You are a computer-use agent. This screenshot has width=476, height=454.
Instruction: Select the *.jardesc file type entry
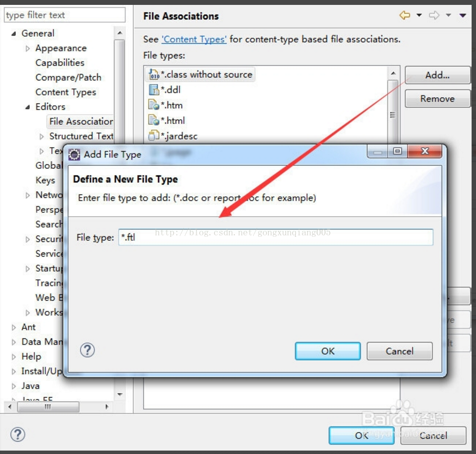(x=179, y=136)
